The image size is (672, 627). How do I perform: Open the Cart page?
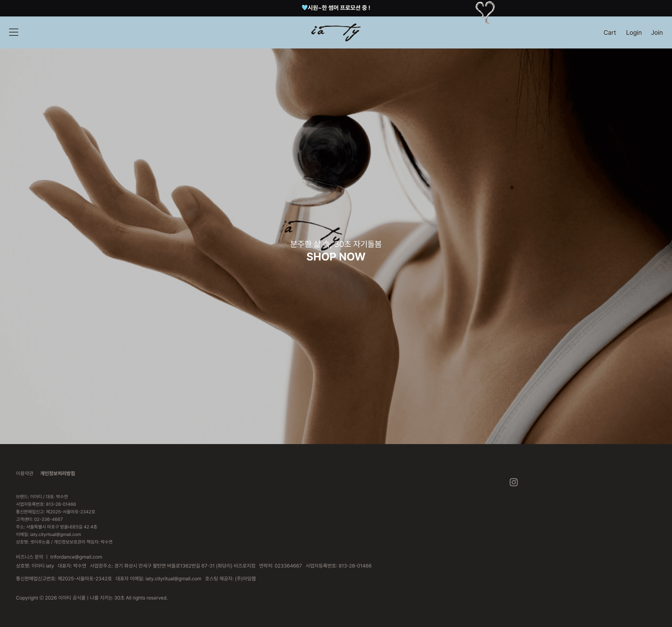point(609,32)
